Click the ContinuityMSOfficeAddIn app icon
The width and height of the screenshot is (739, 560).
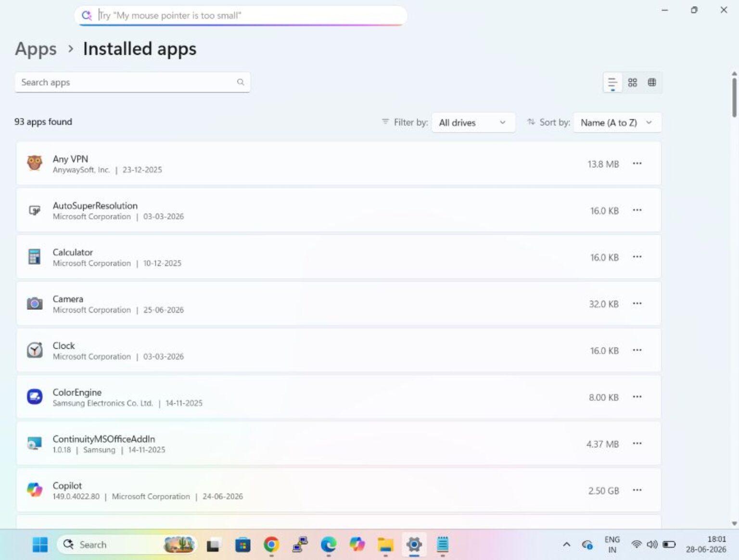pos(35,444)
